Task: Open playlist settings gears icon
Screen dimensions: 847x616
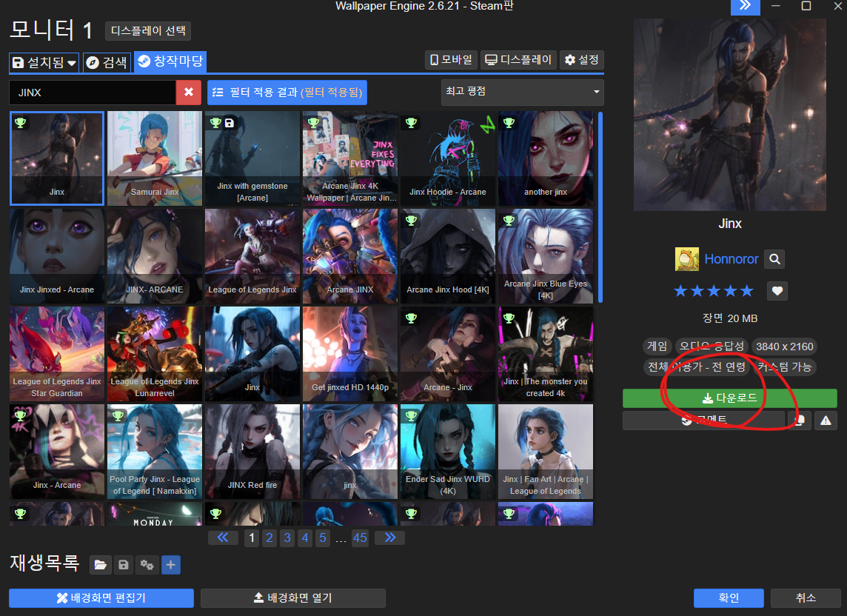Action: 147,565
